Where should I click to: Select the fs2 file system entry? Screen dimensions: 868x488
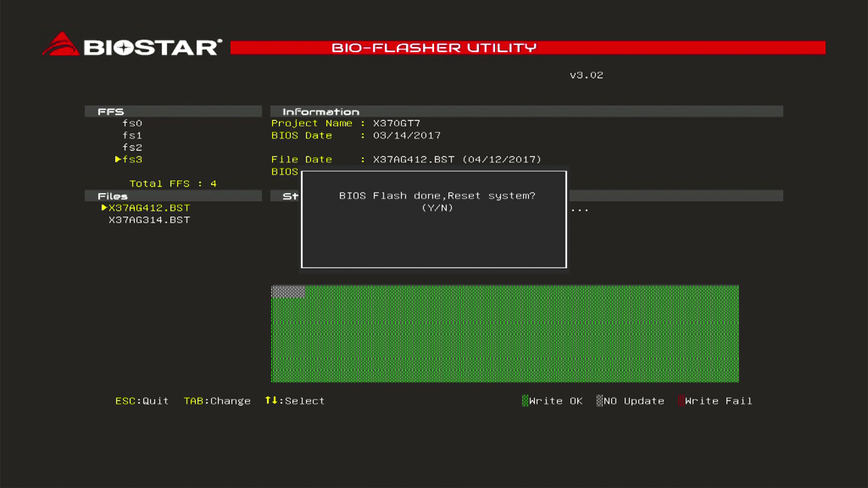[132, 148]
